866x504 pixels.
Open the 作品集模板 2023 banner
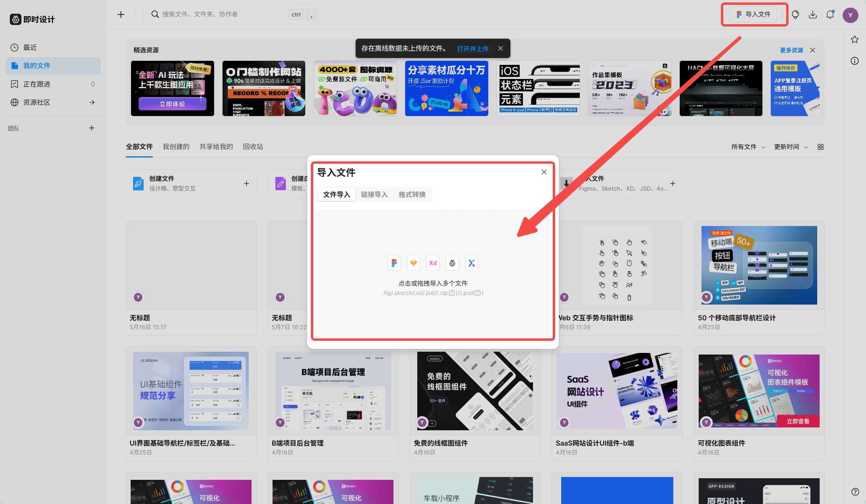coord(630,88)
